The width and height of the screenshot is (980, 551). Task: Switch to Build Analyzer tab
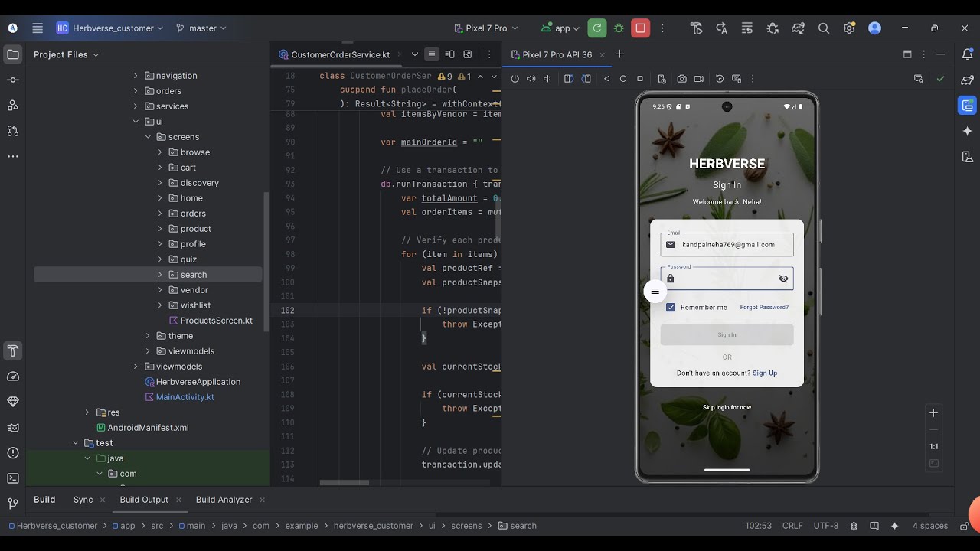(224, 500)
